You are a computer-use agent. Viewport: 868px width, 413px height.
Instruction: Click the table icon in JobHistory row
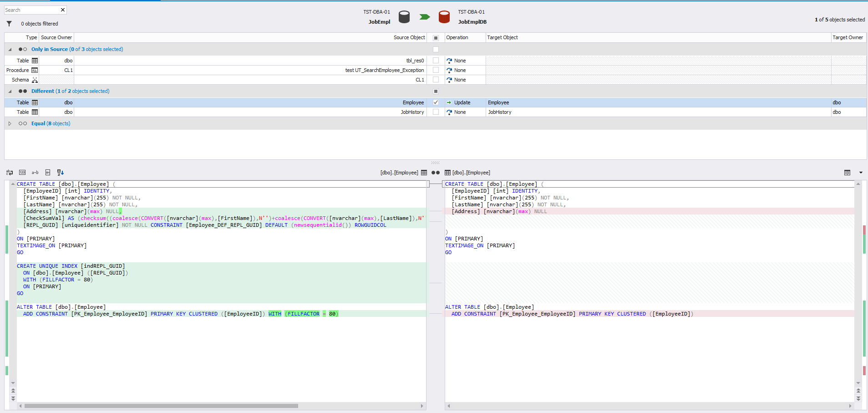[x=35, y=112]
